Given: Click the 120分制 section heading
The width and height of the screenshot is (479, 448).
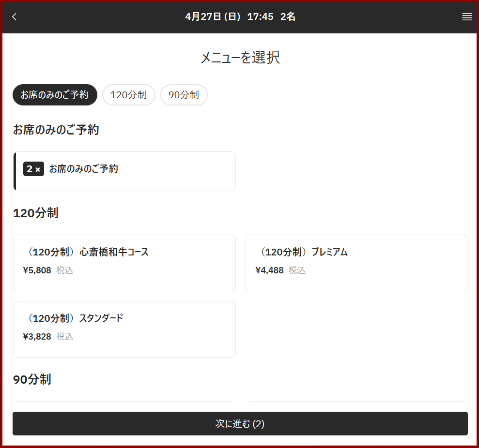Looking at the screenshot, I should [36, 213].
